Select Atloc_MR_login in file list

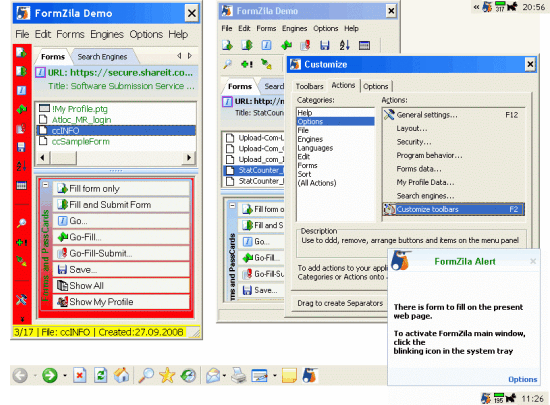click(81, 120)
